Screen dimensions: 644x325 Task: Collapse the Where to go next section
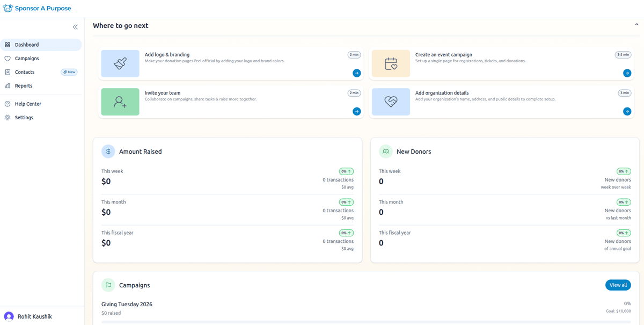636,24
